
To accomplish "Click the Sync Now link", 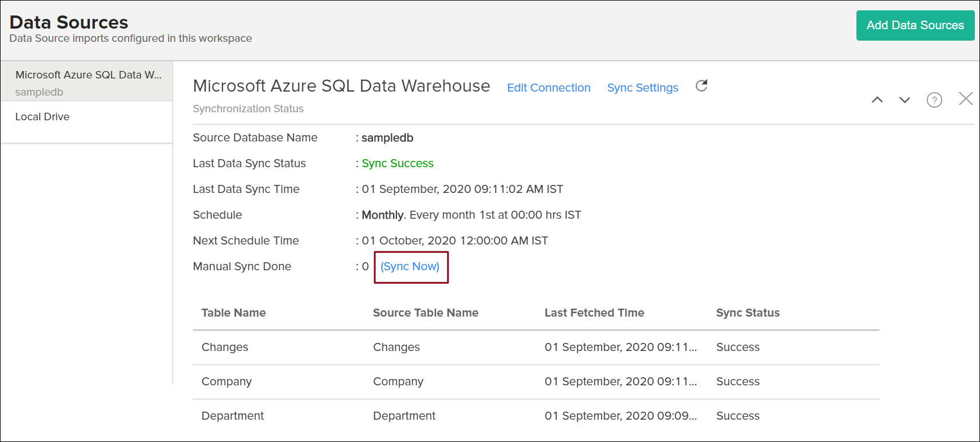I will pos(410,267).
